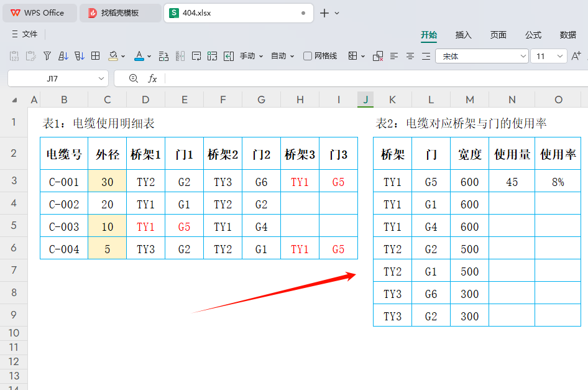Image resolution: width=588 pixels, height=390 pixels.
Task: Select the 表1：电缆使用明细表 title cell
Action: tap(98, 123)
